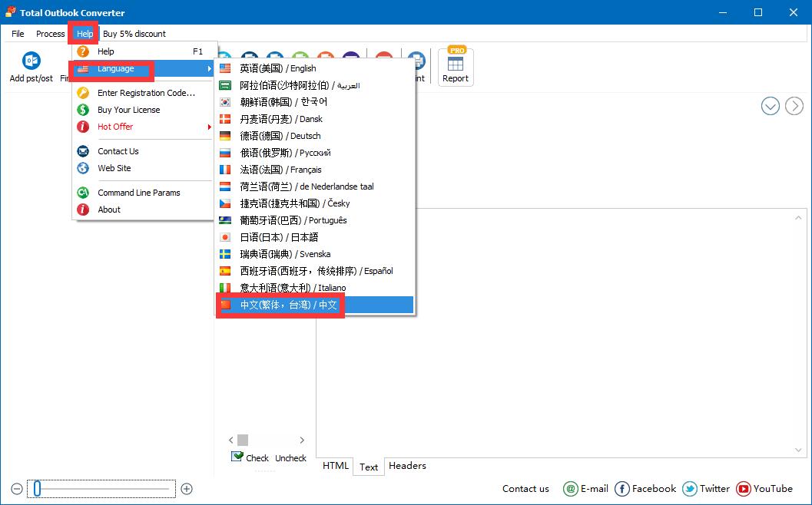812x505 pixels.
Task: Open the Buy 5% discount menu
Action: 134,34
